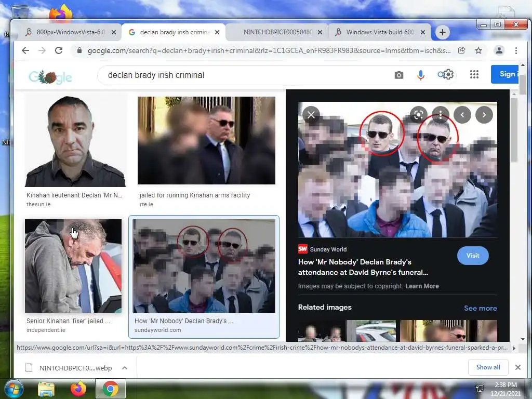532x399 pixels.
Task: Open thesun.ie Kinahan lieutenant thumbnail
Action: coord(75,141)
